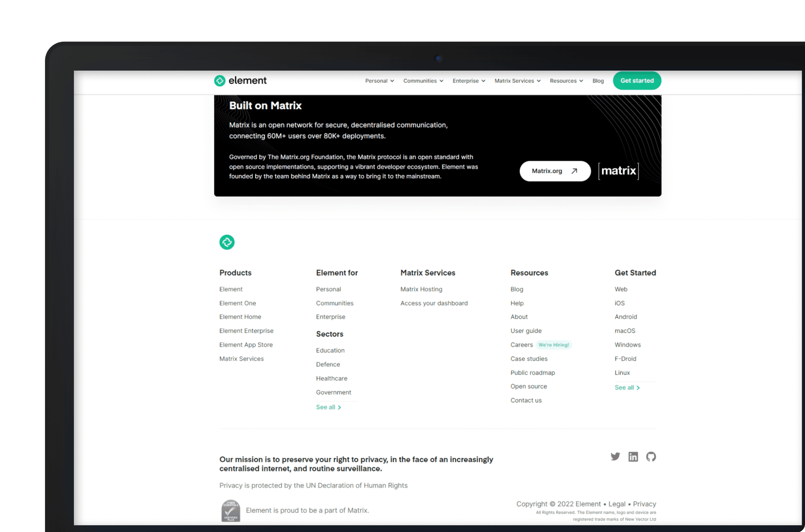The width and height of the screenshot is (805, 532).
Task: Click the green Element logo in footer
Action: click(227, 242)
